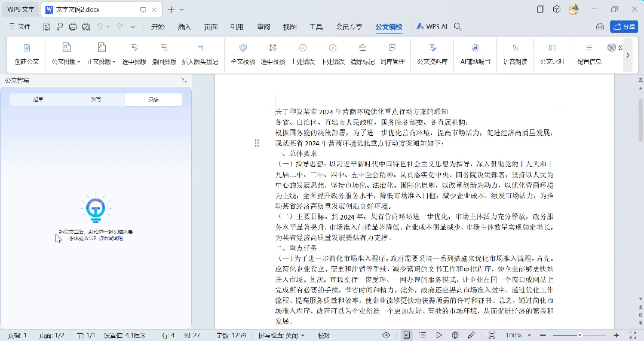Open the 公文资料库 resource library

[433, 54]
